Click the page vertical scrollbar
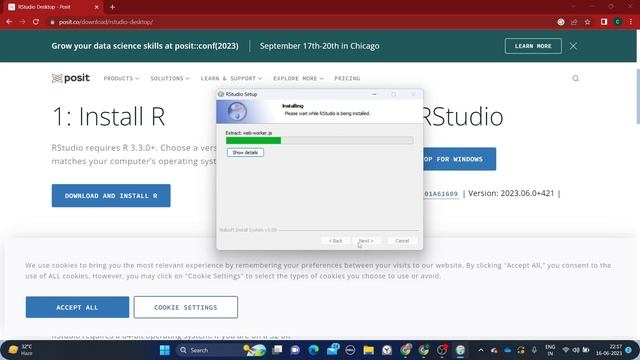The width and height of the screenshot is (640, 360). click(638, 96)
